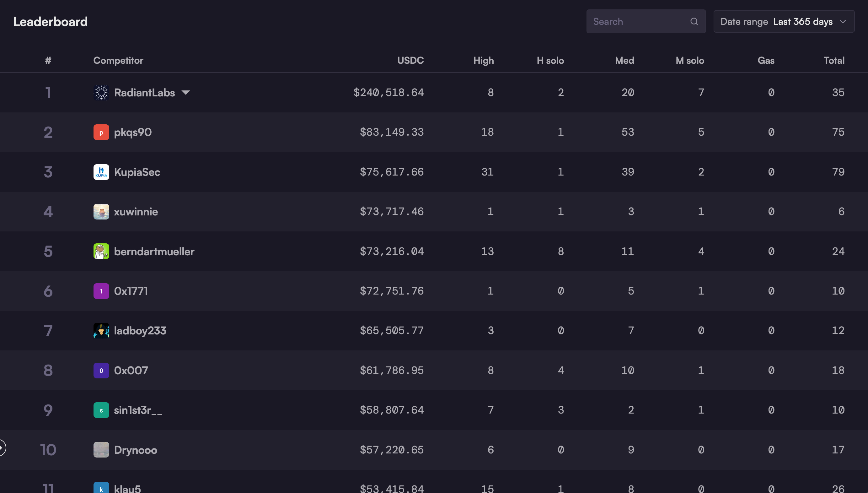
Task: Focus the Search input field
Action: pyautogui.click(x=636, y=22)
